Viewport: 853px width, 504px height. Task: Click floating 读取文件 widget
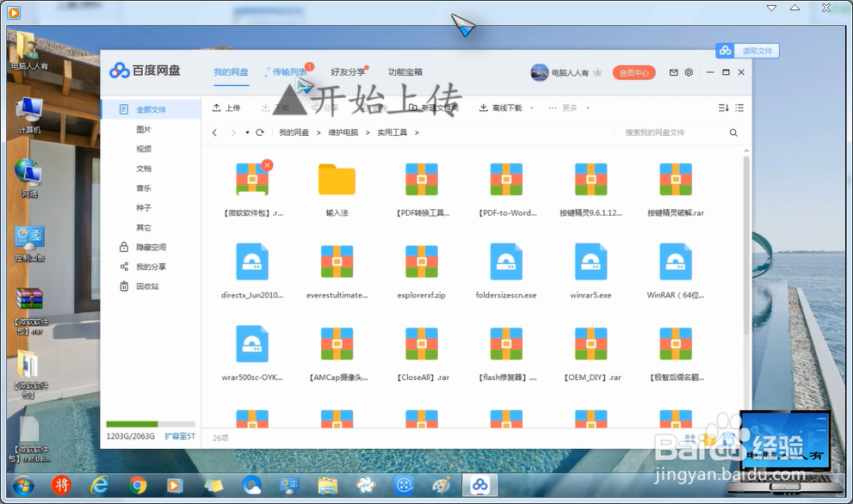coord(747,51)
